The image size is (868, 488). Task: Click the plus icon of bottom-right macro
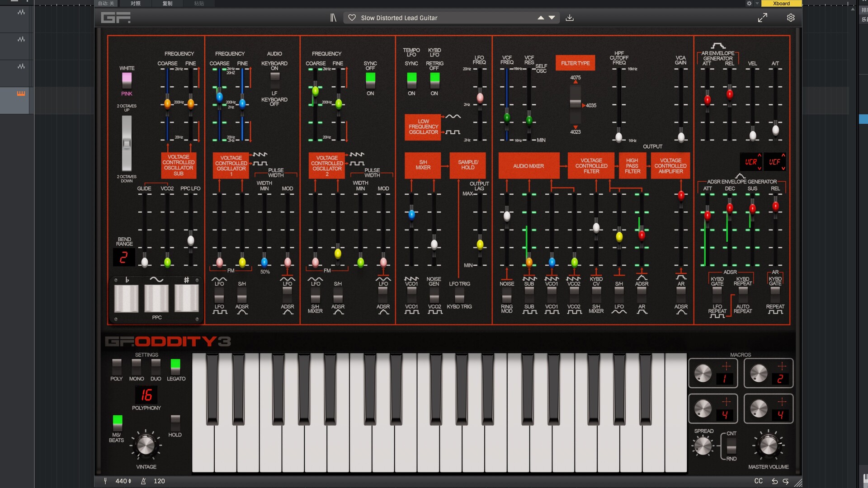point(782,402)
